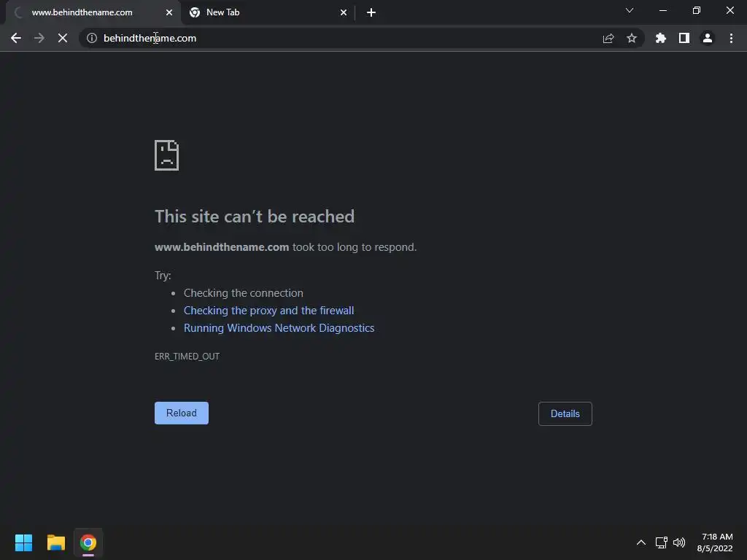Restore down the Chrome window

coord(696,10)
